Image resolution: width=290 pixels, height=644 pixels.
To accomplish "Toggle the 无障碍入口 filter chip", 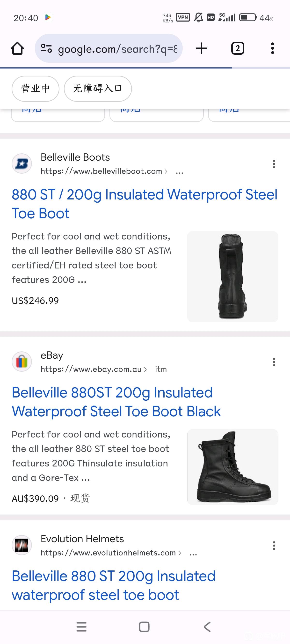I will point(98,89).
